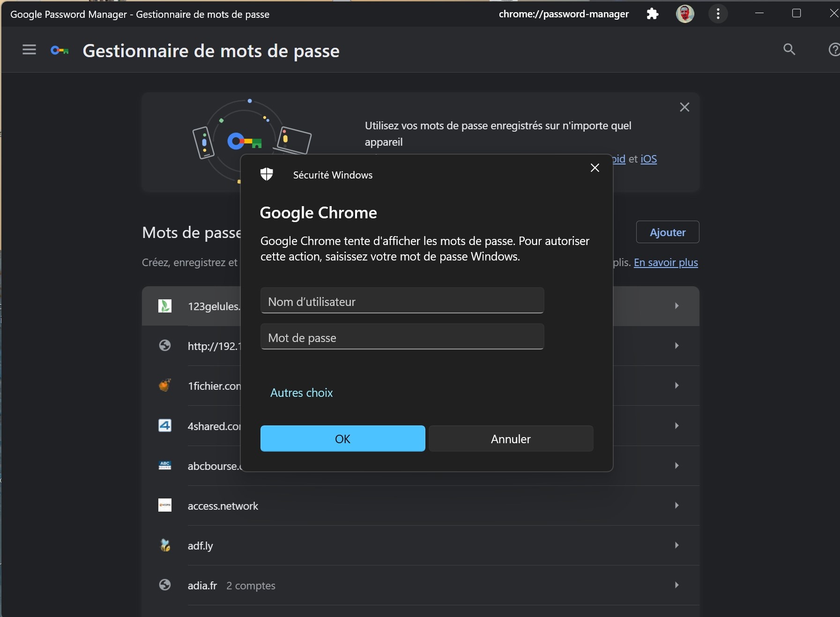The width and height of the screenshot is (840, 617).
Task: Expand the http://192 entry arrow
Action: [677, 346]
